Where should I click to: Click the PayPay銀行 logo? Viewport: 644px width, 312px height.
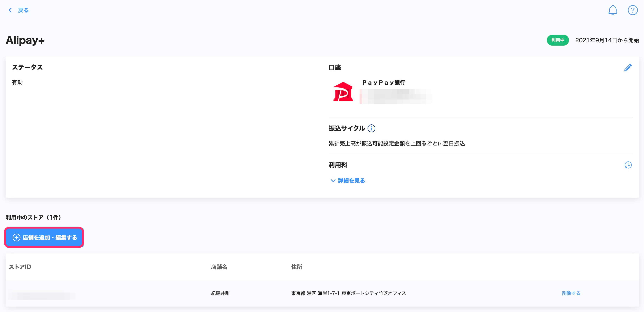tap(343, 92)
